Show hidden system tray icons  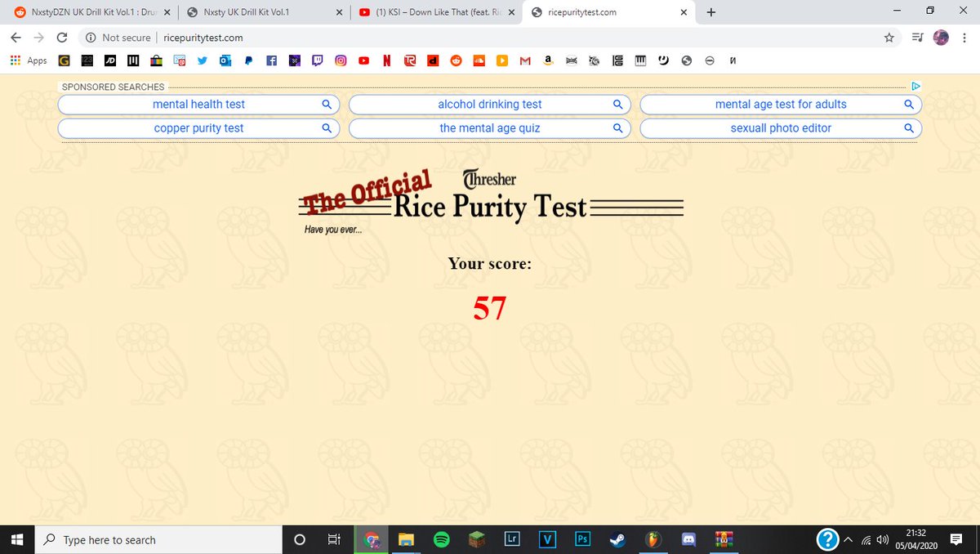point(848,539)
